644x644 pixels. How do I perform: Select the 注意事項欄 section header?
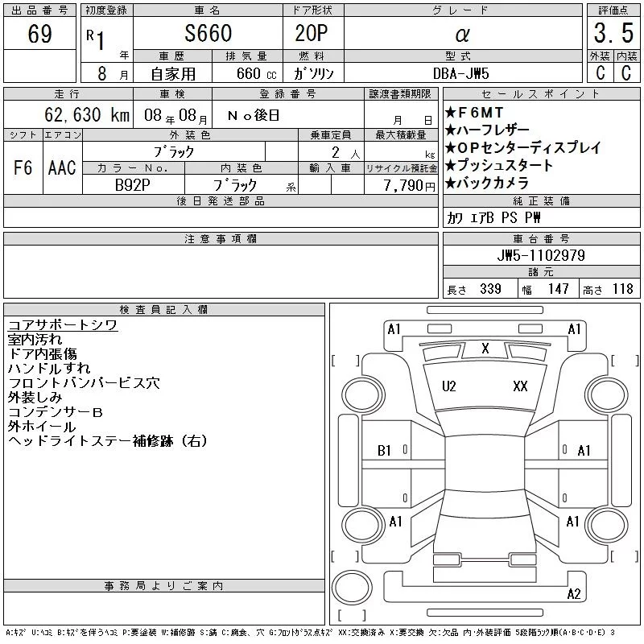[x=221, y=238]
